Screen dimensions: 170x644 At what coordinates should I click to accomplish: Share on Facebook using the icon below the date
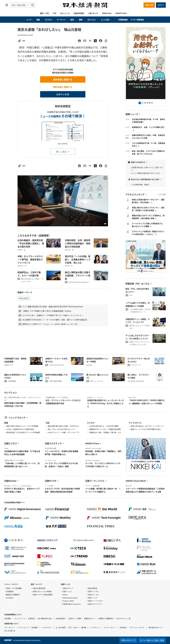[x=101, y=41]
